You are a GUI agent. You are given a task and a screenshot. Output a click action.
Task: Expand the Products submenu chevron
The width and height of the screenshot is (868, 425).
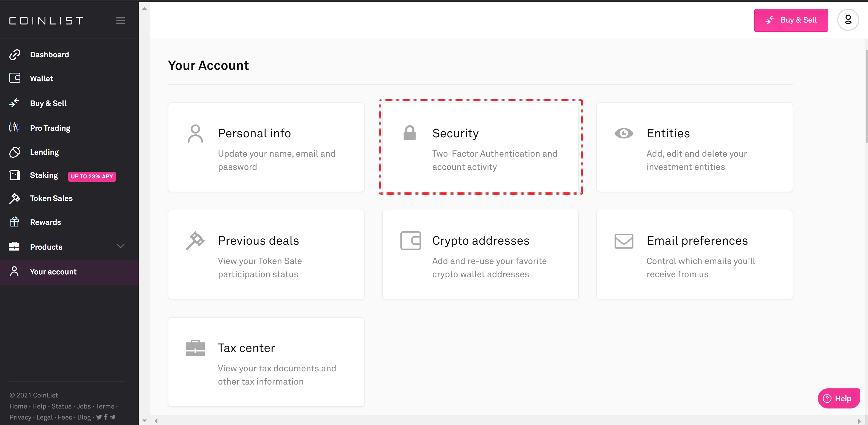(x=120, y=246)
